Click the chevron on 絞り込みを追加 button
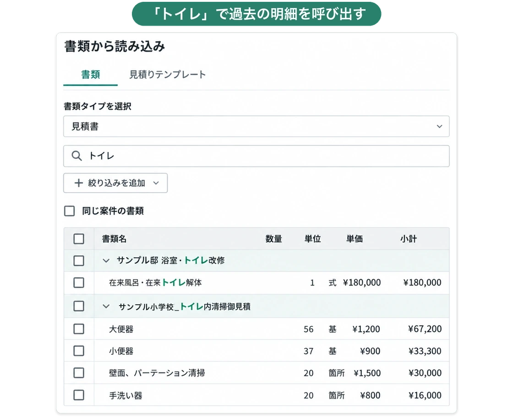 [156, 183]
